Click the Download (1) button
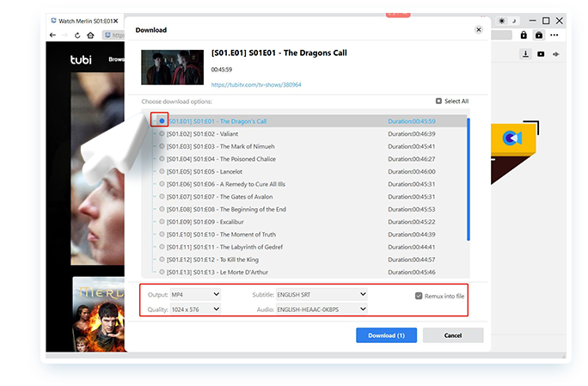The width and height of the screenshot is (588, 386). (x=386, y=335)
